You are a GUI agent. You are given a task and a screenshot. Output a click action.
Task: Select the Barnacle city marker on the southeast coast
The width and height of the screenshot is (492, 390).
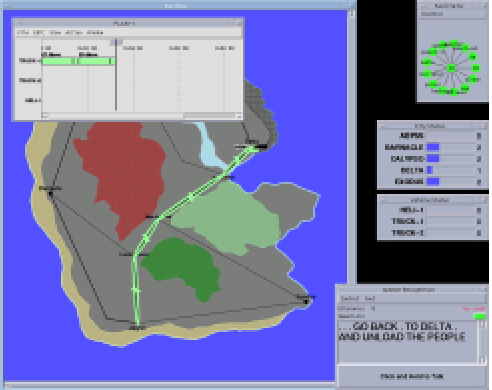pos(306,302)
